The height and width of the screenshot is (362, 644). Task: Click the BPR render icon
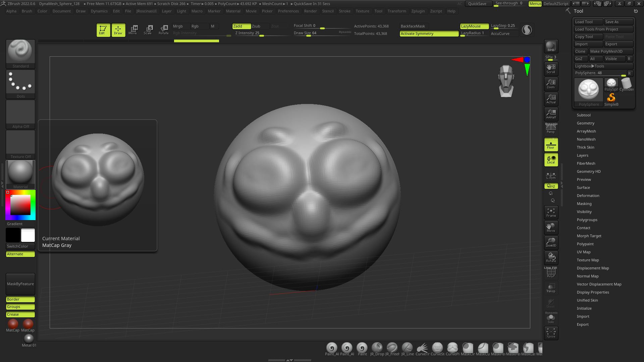(x=551, y=46)
